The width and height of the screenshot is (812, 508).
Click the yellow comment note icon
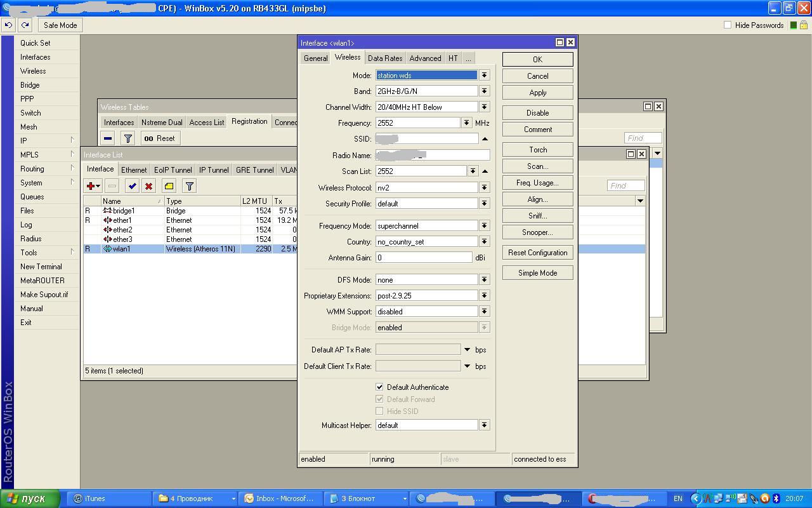tap(169, 186)
